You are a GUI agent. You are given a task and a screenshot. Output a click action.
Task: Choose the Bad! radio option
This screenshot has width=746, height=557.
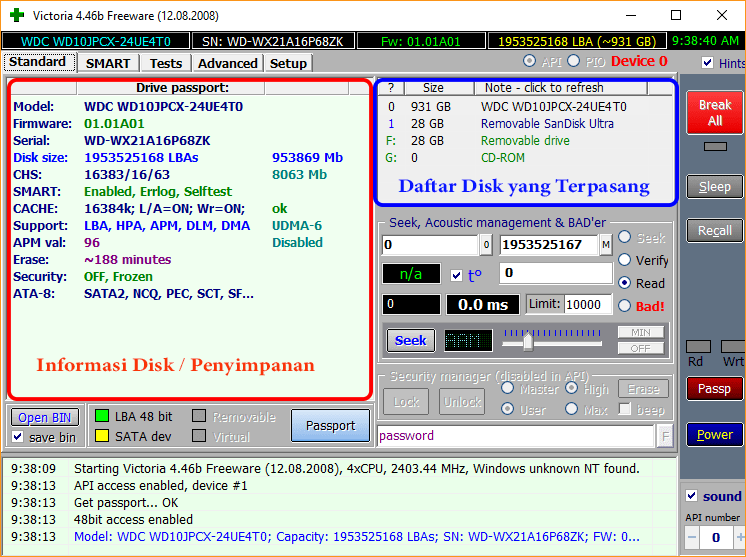point(625,305)
